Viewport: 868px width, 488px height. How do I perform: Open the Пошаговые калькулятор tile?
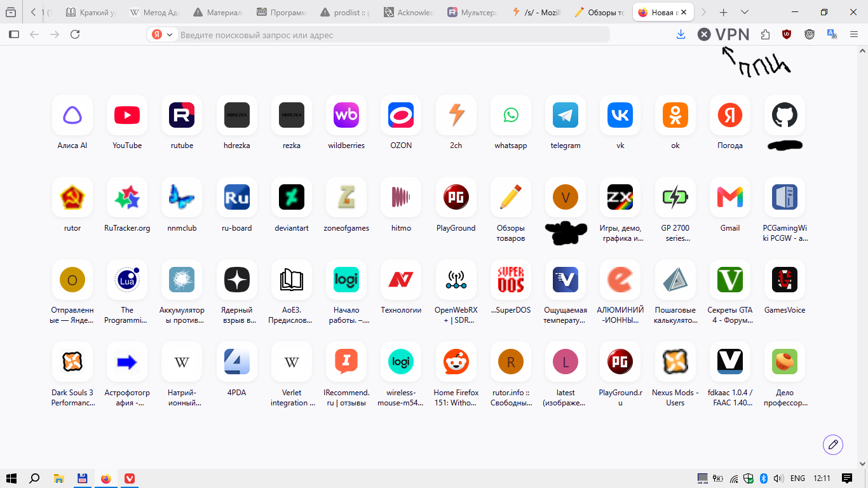coord(675,280)
